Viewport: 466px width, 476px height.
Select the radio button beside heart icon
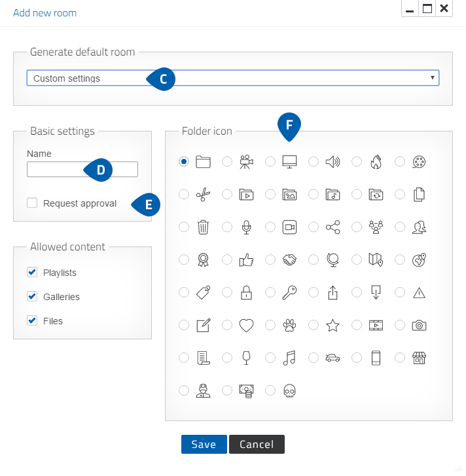pos(227,325)
